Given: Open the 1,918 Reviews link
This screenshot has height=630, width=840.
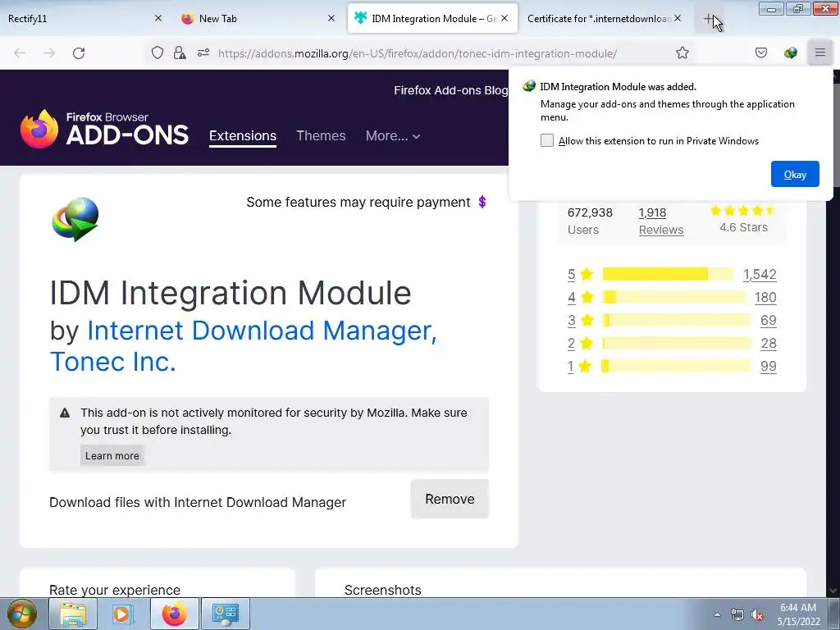Looking at the screenshot, I should [x=661, y=221].
